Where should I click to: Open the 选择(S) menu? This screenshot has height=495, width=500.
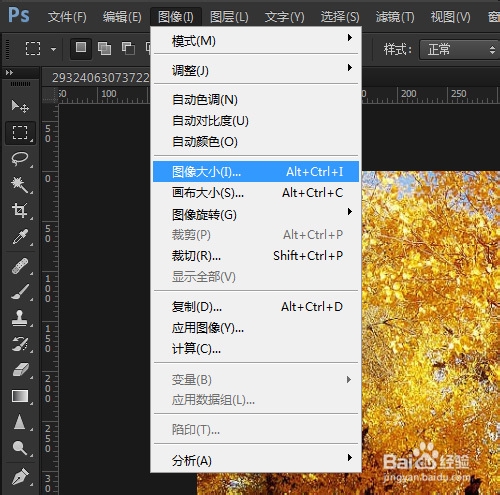pyautogui.click(x=340, y=17)
